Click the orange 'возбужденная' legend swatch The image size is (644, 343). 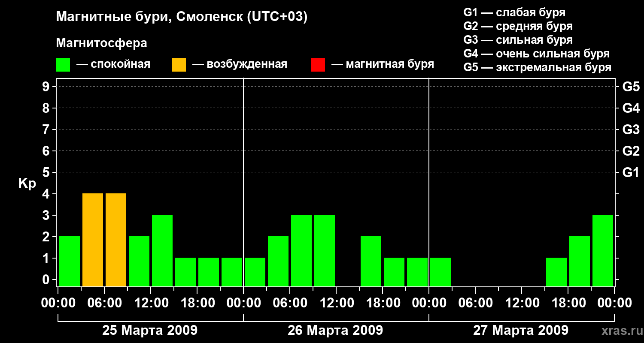pos(179,65)
